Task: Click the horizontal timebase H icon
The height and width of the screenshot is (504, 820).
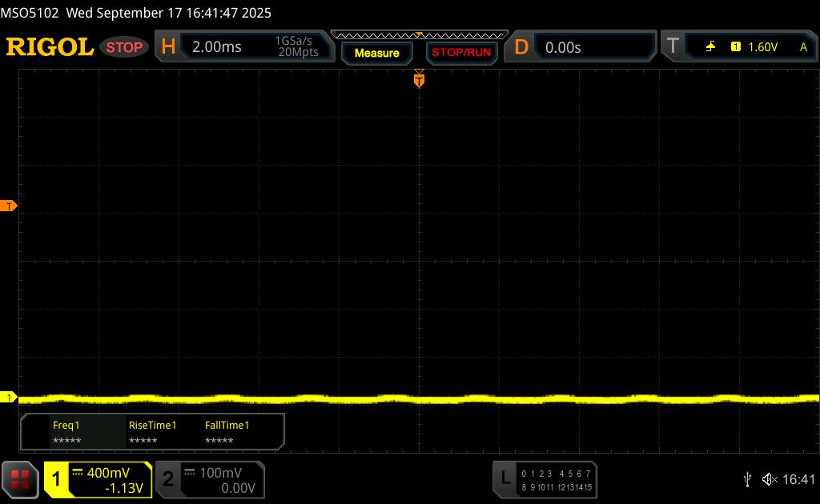Action: [168, 47]
